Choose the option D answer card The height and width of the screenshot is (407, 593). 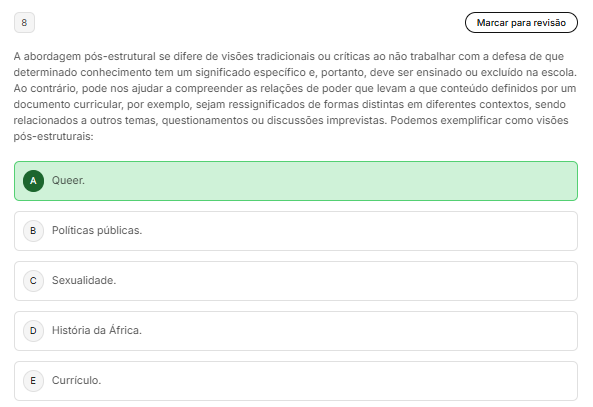296,331
